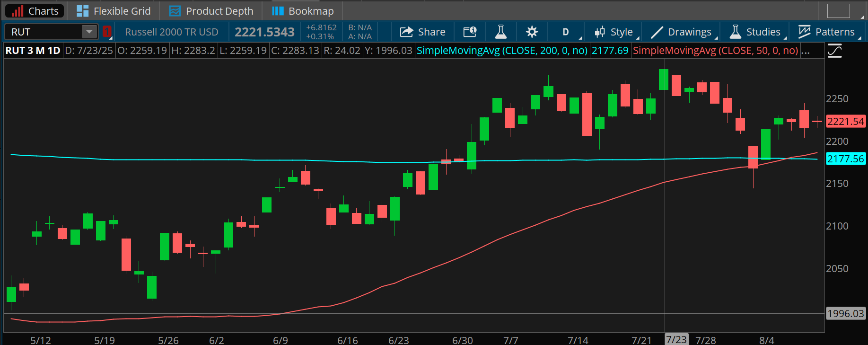Click the diagonal line Drawings icon
Viewport: 868px width, 345px height.
click(657, 32)
